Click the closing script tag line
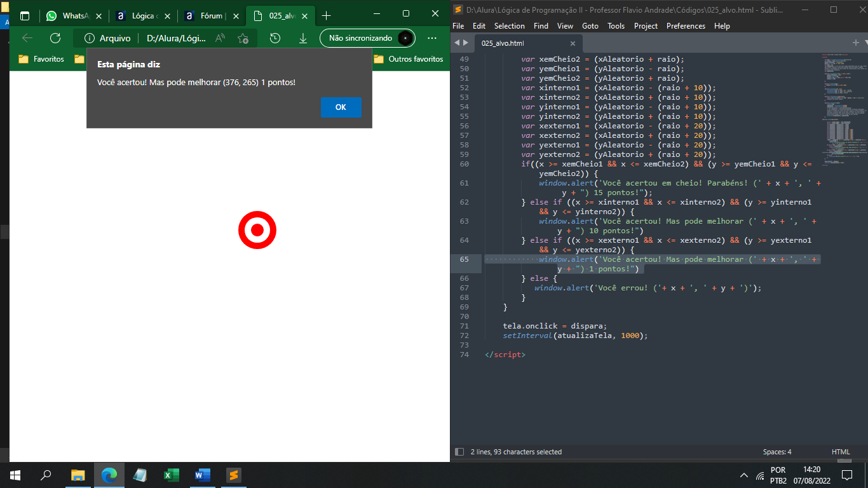 coord(505,355)
